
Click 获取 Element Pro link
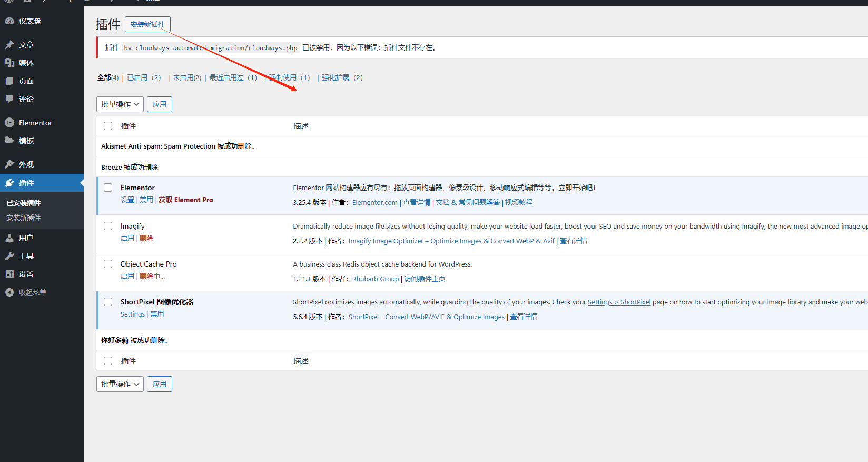[186, 200]
